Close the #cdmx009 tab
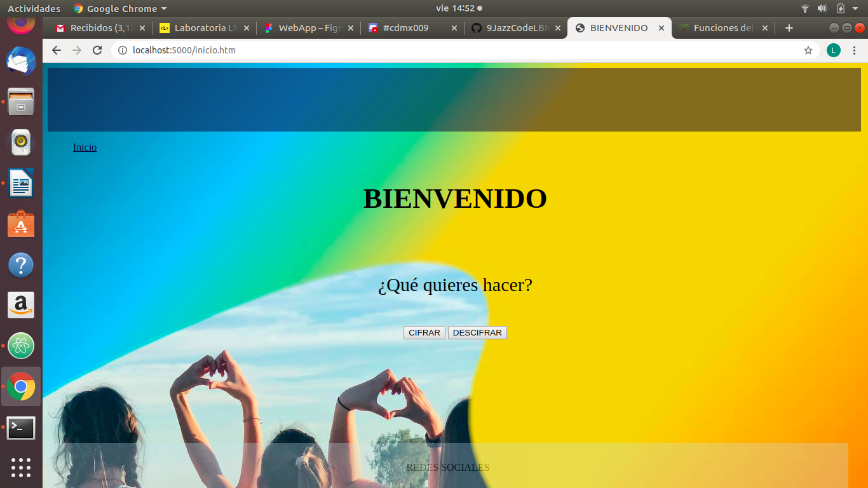Viewport: 868px width, 488px height. point(454,28)
